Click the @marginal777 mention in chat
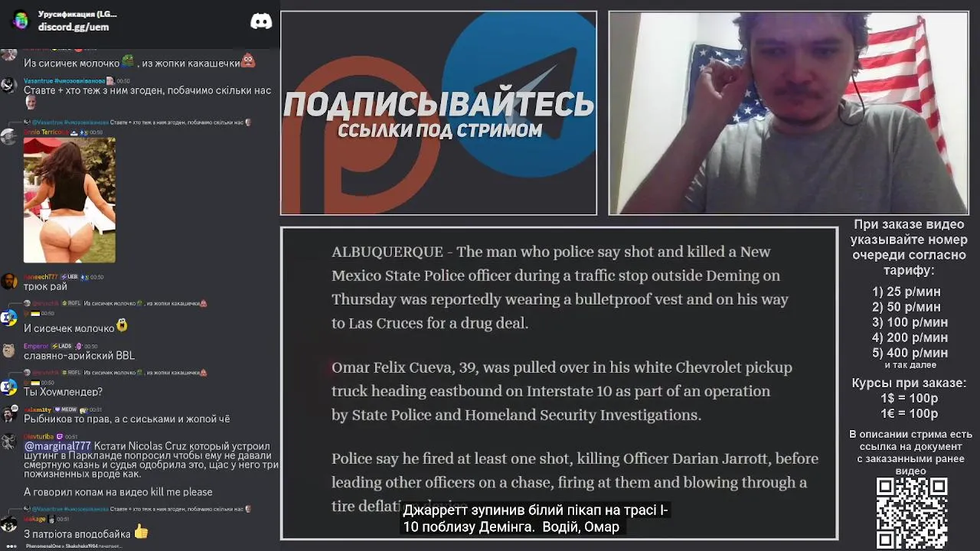Screen dimensions: 980x551 click(x=57, y=446)
